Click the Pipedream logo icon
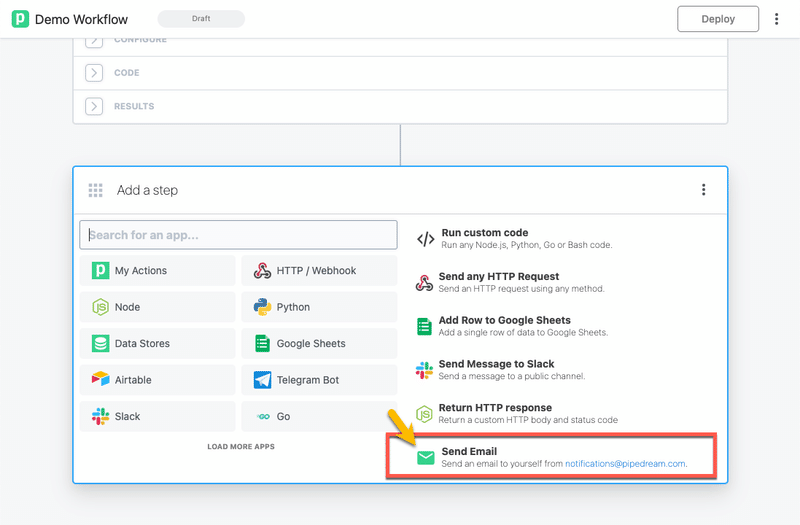The image size is (800, 525). tap(20, 19)
